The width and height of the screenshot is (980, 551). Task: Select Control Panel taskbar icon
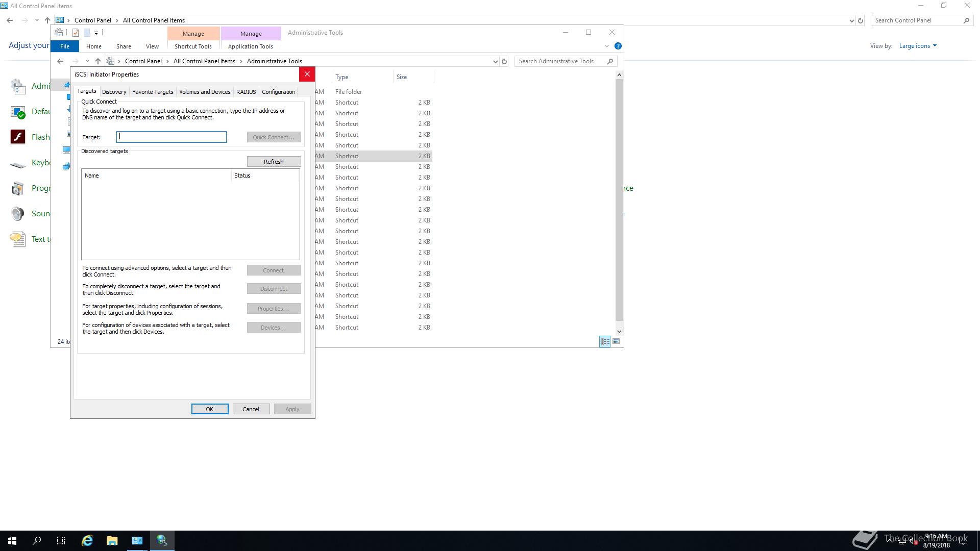(137, 540)
